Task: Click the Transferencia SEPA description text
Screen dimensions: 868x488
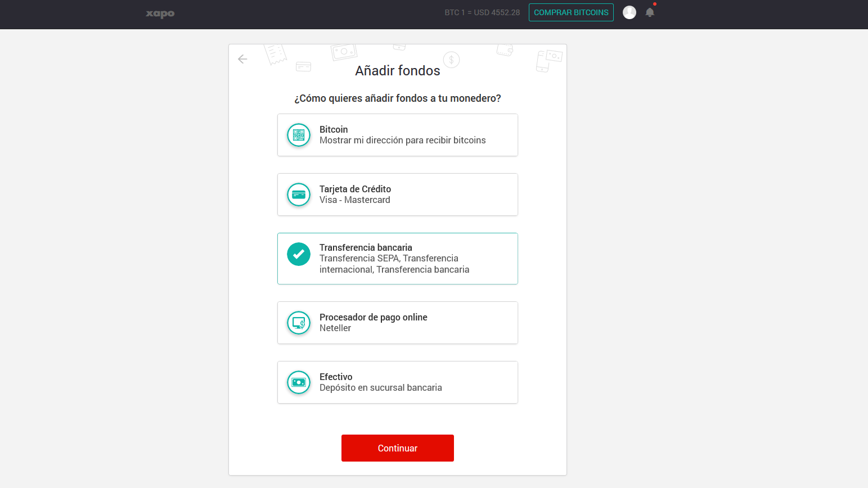Action: (x=394, y=264)
